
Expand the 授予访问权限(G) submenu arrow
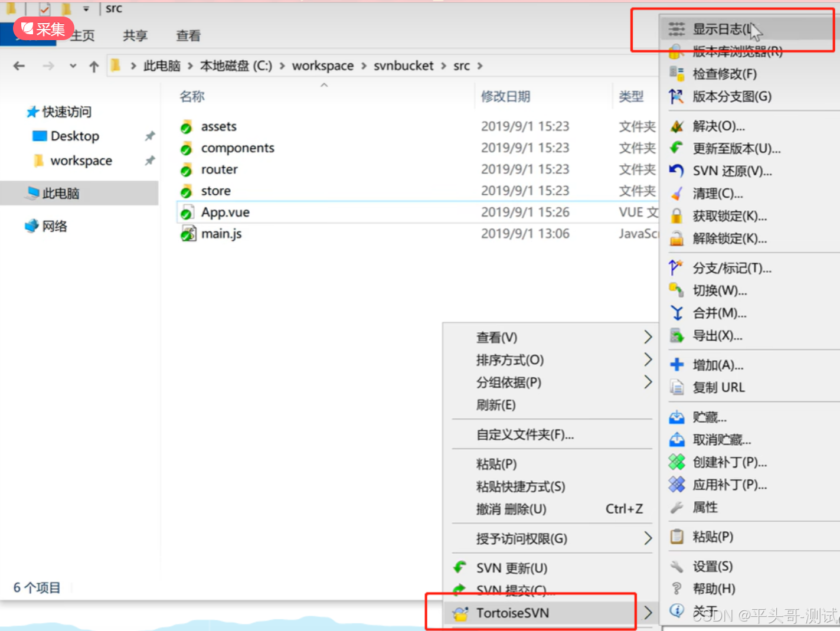(648, 538)
